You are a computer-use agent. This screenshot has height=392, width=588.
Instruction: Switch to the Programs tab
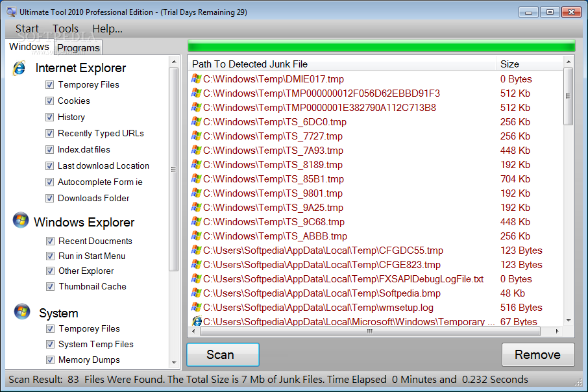(x=79, y=48)
